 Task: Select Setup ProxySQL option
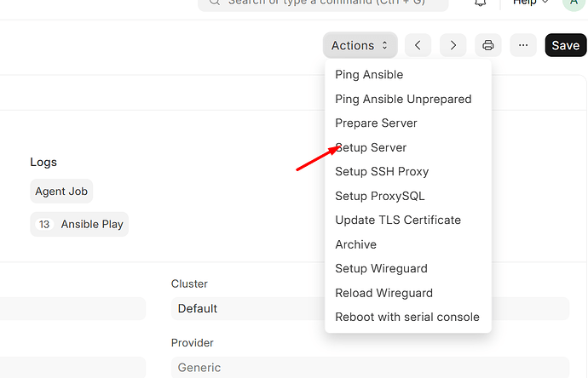click(x=380, y=196)
